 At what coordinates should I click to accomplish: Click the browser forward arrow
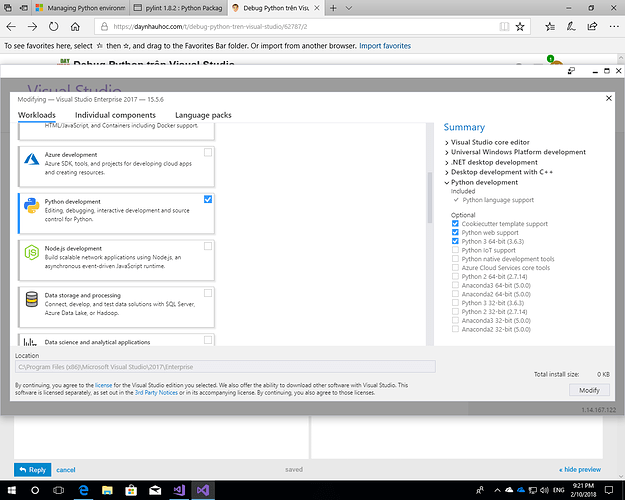tap(32, 27)
